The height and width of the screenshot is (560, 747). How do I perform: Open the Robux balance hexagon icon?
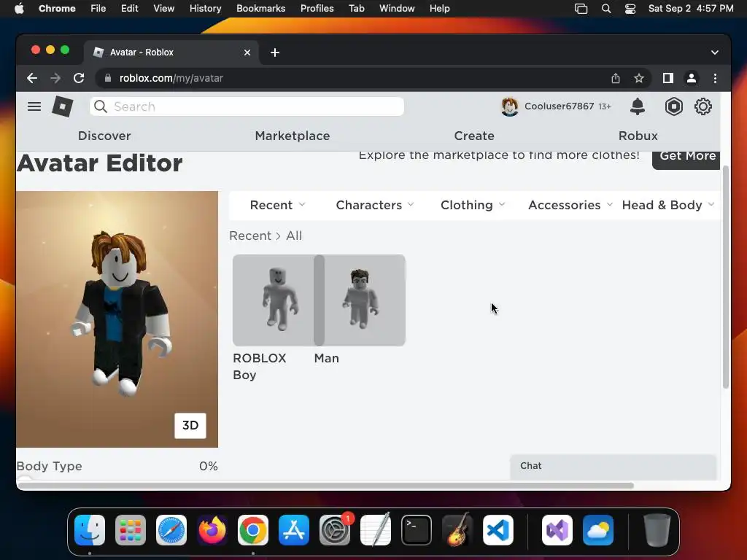coord(673,106)
